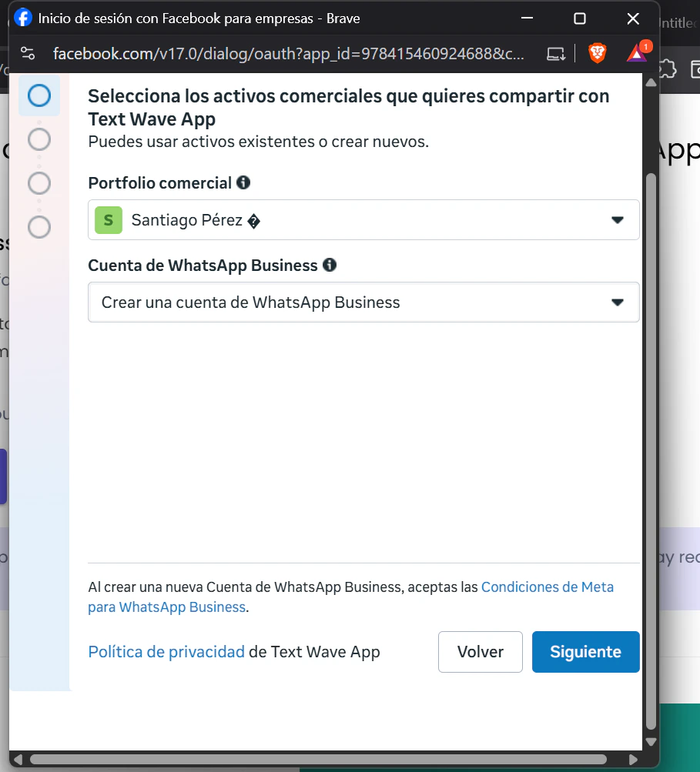
Task: Click the horizontal scrollbar thumb
Action: click(x=318, y=759)
